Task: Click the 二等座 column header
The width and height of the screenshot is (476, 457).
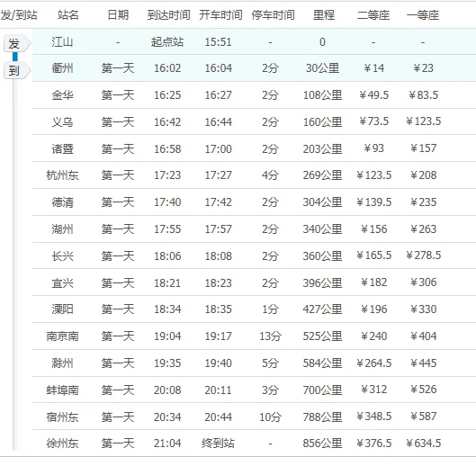Action: [373, 15]
